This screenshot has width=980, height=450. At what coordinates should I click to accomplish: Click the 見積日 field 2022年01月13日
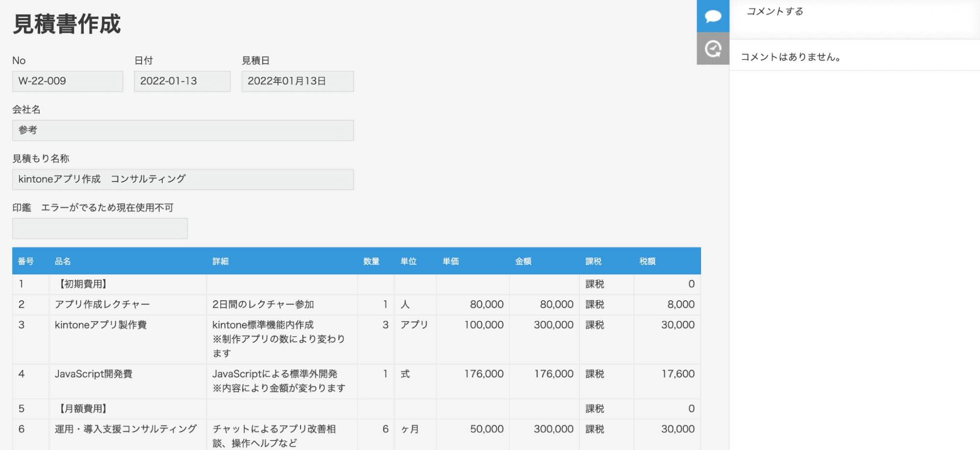[x=298, y=81]
